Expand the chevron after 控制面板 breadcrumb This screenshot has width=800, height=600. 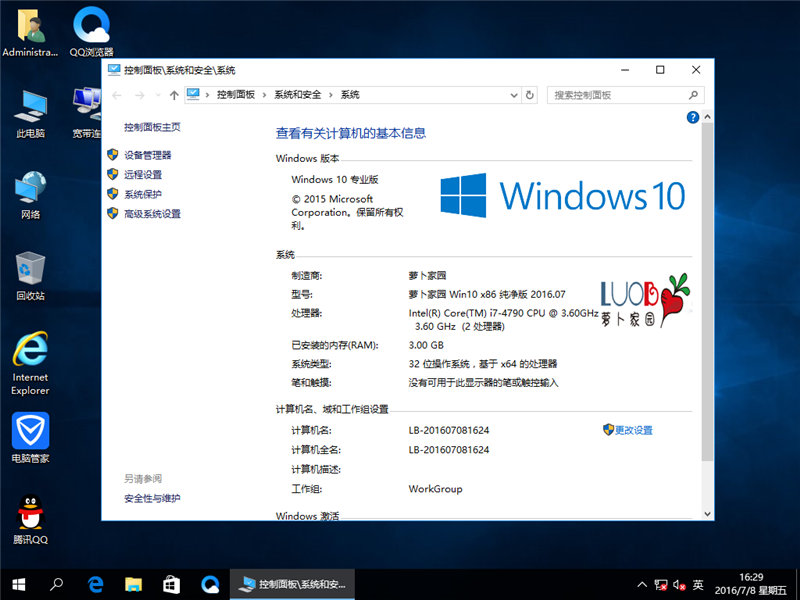(x=264, y=95)
